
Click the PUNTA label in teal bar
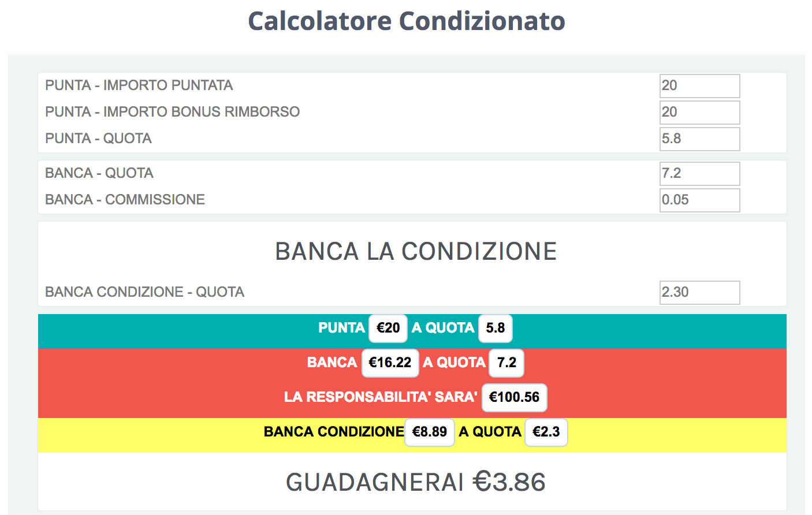(341, 328)
